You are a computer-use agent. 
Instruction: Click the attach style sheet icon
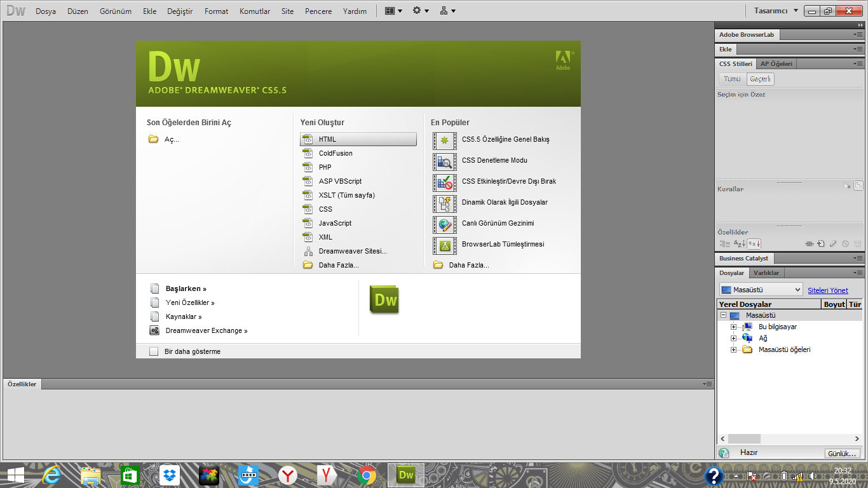810,243
